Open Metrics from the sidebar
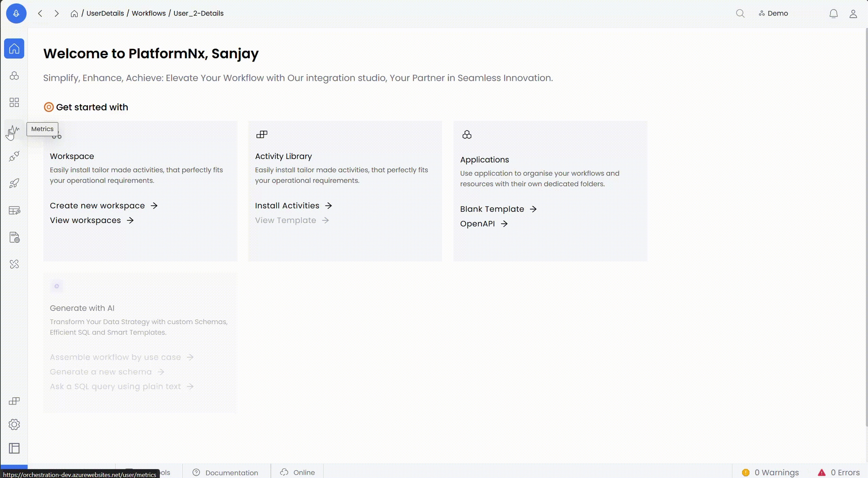 click(x=14, y=130)
